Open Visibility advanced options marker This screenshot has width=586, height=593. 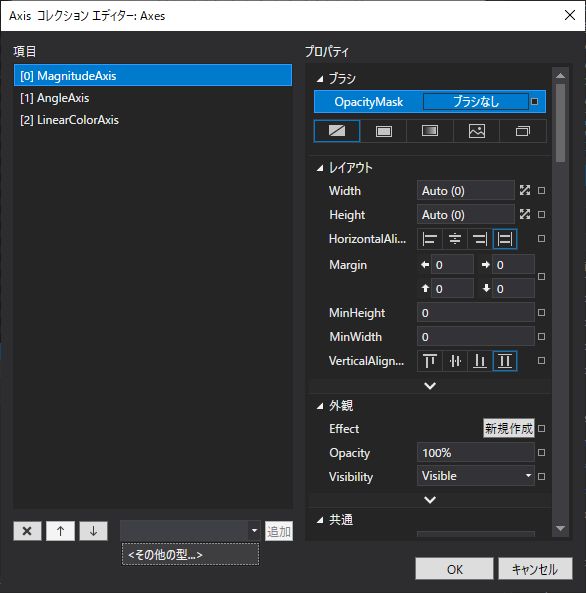pos(541,477)
